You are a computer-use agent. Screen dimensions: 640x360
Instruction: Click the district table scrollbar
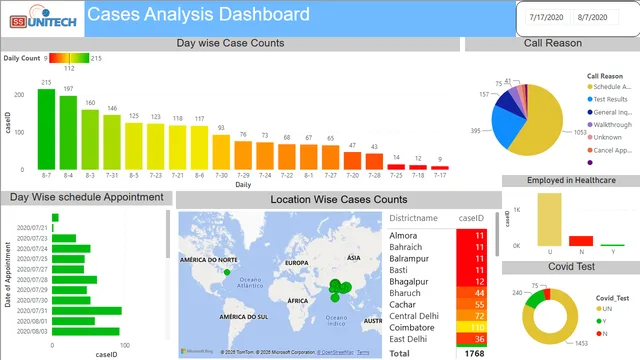click(497, 234)
